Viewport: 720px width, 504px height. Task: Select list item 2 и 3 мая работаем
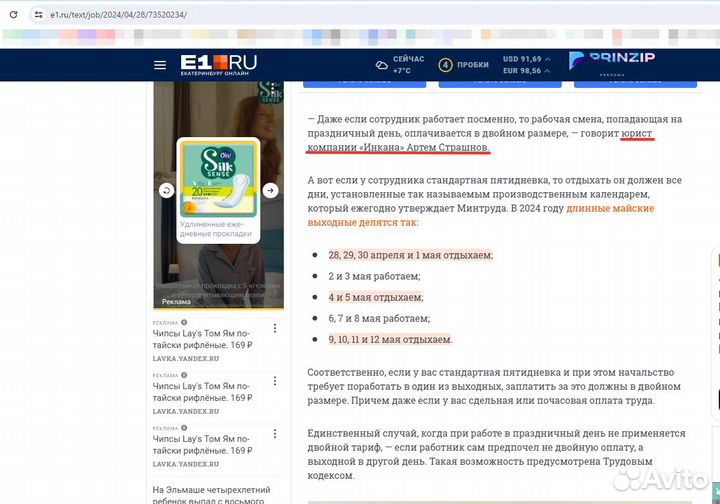pos(374,276)
